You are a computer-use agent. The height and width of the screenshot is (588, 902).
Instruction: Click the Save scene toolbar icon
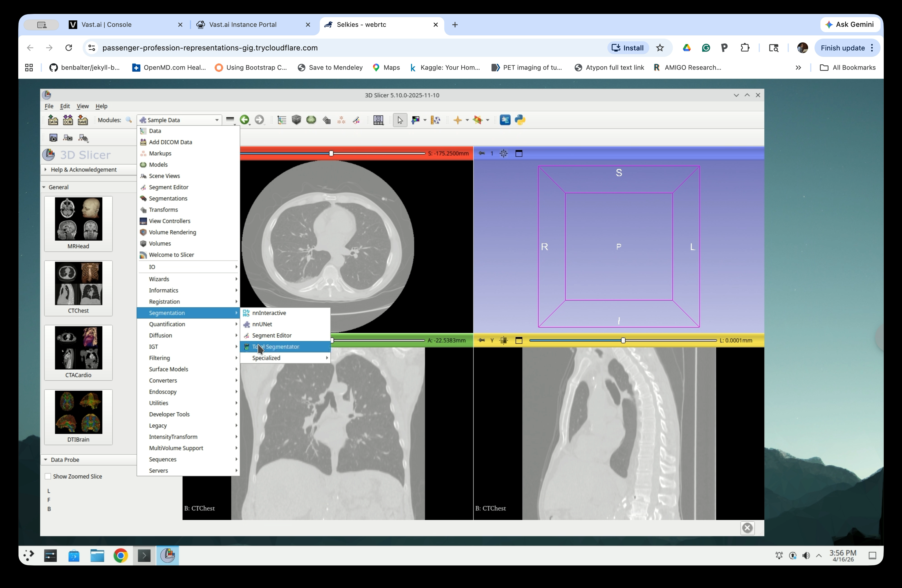coord(83,120)
